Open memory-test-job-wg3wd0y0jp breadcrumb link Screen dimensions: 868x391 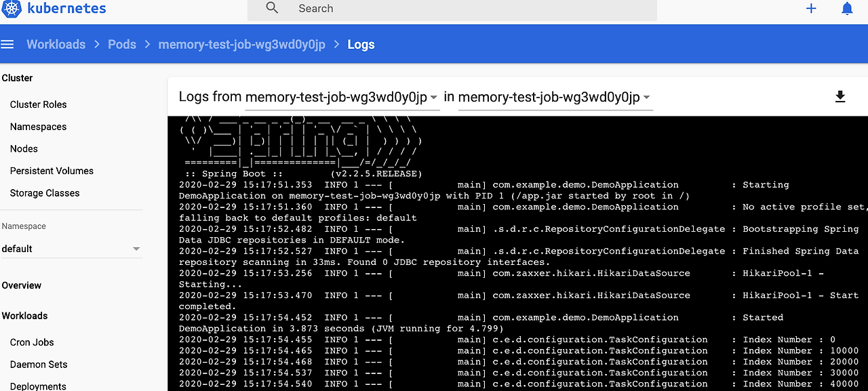241,45
